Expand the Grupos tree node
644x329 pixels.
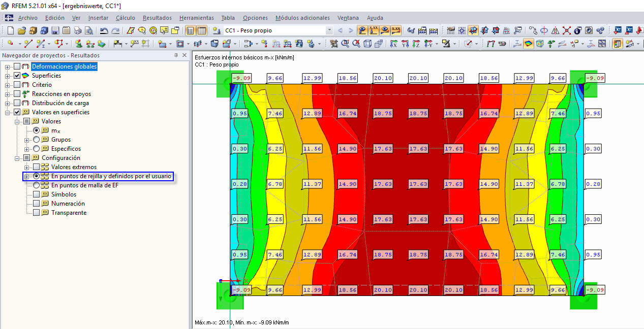[x=26, y=140]
